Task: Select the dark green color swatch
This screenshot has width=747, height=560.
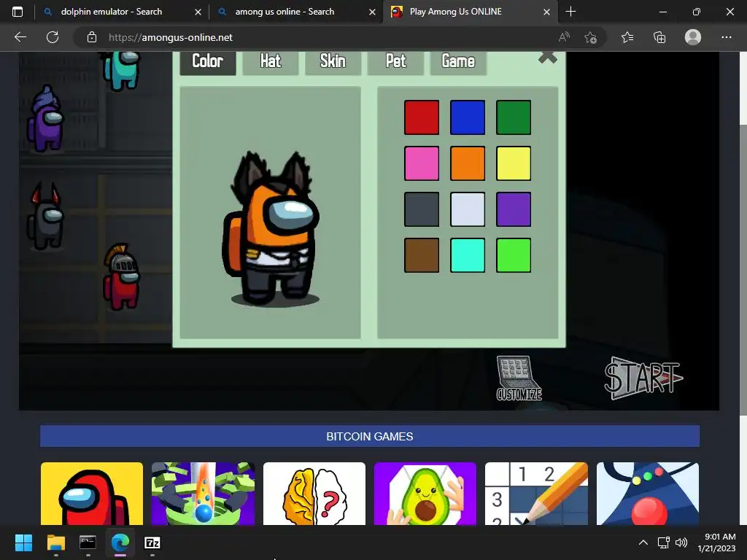Action: pos(514,117)
